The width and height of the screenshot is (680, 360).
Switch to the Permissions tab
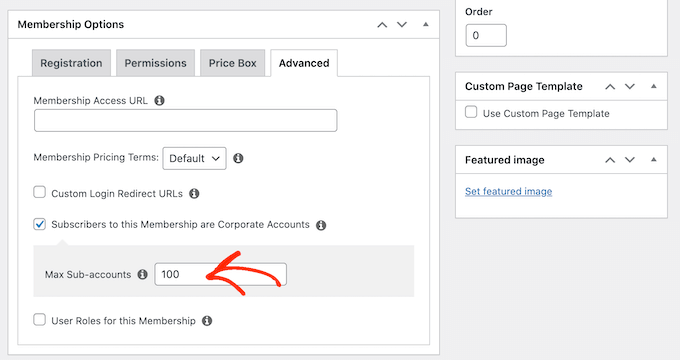click(155, 63)
